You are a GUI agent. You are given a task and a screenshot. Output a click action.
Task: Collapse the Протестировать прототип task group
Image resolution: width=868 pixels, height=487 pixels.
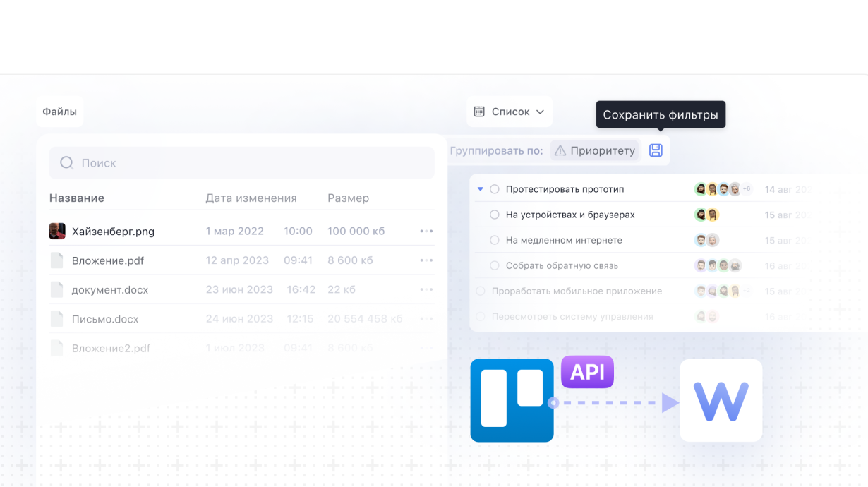click(480, 189)
